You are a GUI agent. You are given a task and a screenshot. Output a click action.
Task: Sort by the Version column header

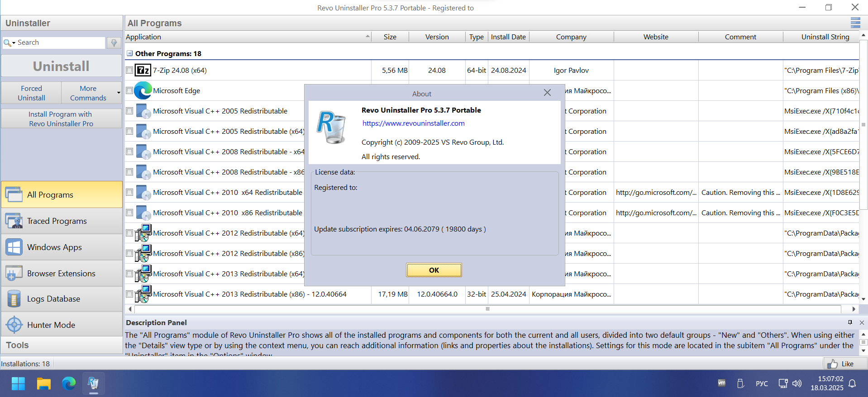(x=437, y=37)
